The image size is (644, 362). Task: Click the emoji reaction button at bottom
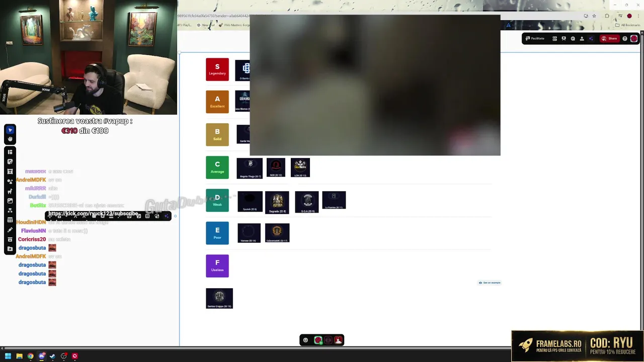pos(305,340)
